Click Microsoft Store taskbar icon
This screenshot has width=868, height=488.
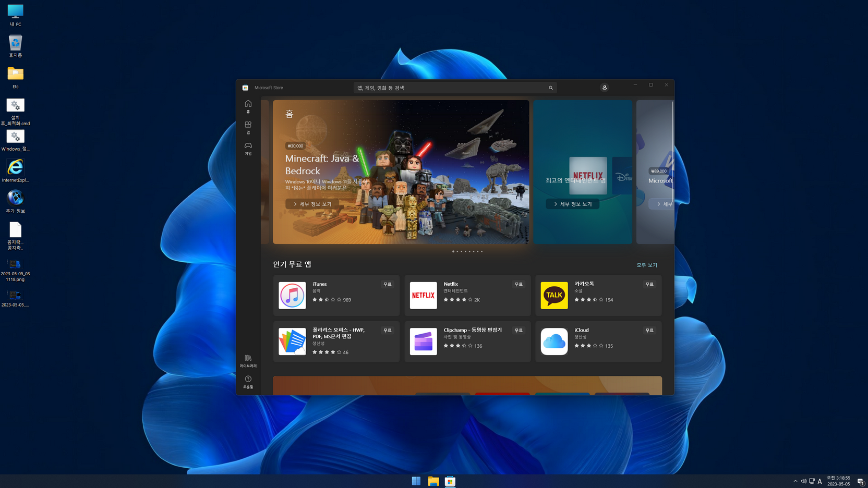[450, 481]
